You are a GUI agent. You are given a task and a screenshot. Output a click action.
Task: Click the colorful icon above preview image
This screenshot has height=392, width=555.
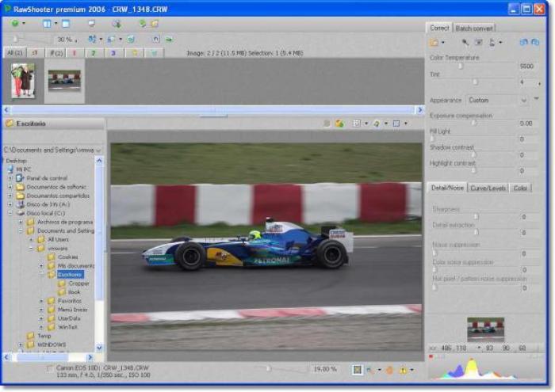(339, 124)
